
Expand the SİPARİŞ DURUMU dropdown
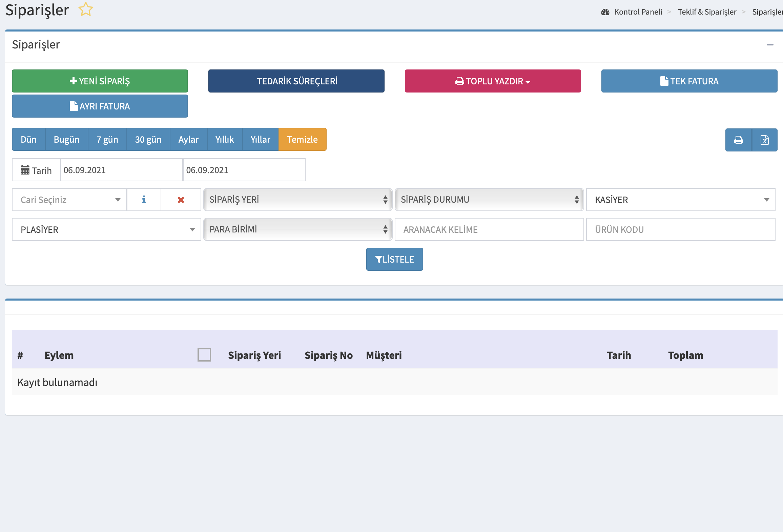click(x=489, y=200)
